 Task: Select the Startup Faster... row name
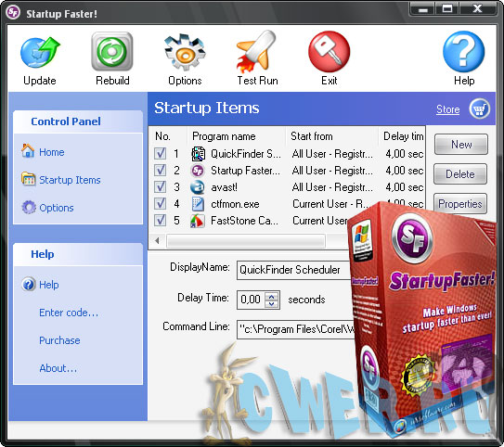tap(245, 171)
